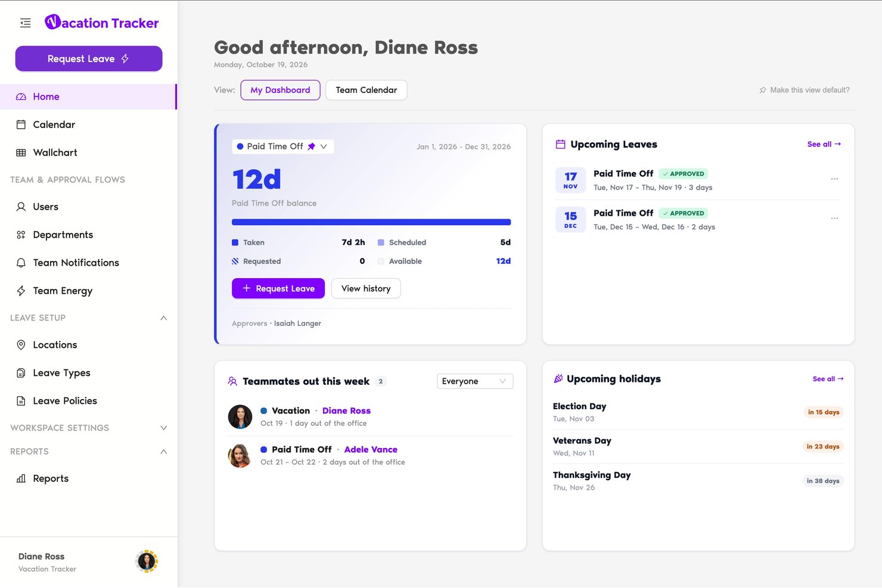Click the Upcoming Leaves calendar icon
Viewport: 882px width, 588px height.
click(x=560, y=144)
